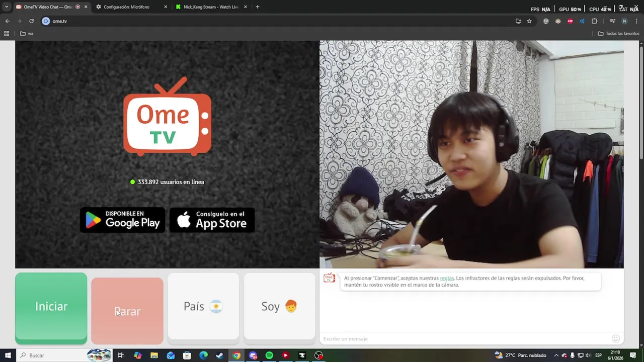Open the Chrome profile N avatar

tap(624, 21)
